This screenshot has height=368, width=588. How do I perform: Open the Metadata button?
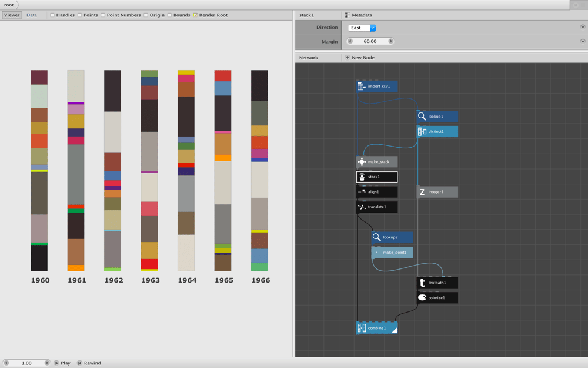coord(359,15)
